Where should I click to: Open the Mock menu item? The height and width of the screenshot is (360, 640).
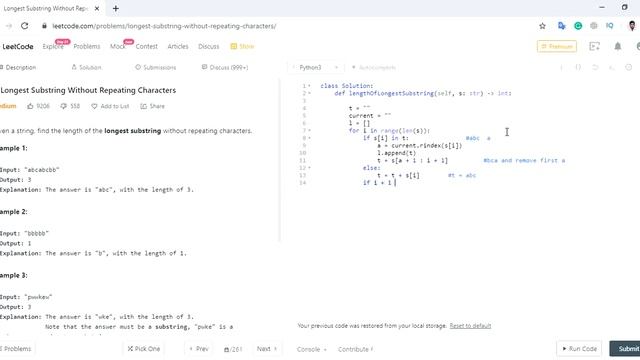click(118, 47)
